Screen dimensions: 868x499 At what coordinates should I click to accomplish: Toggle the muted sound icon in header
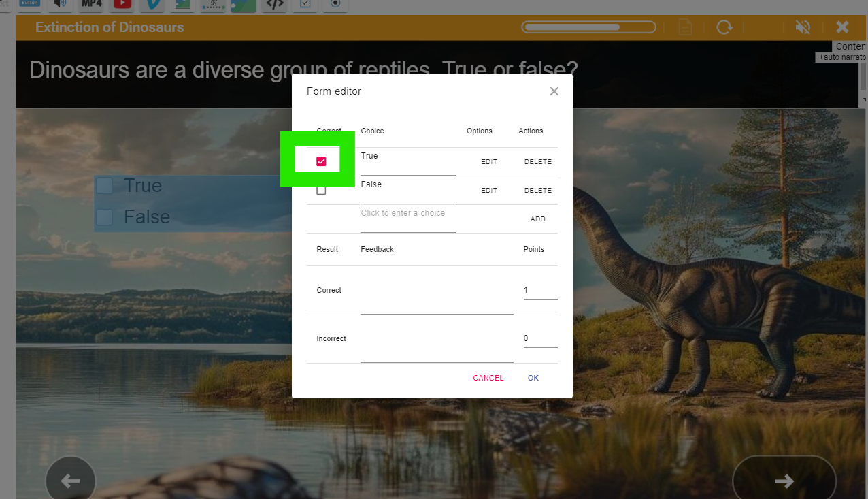coord(803,27)
